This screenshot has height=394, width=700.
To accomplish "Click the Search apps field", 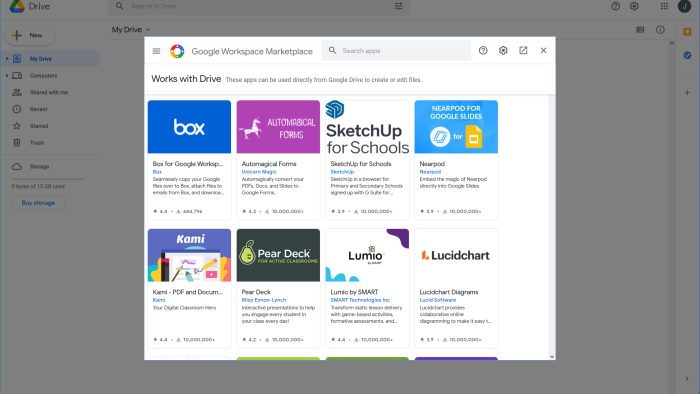I will pyautogui.click(x=396, y=50).
